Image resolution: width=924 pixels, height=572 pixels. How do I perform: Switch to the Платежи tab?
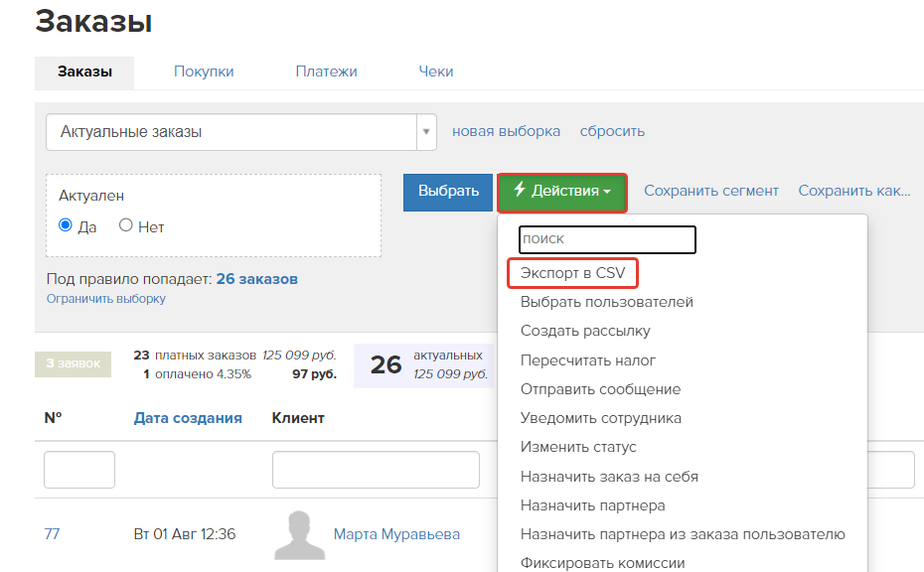326,71
